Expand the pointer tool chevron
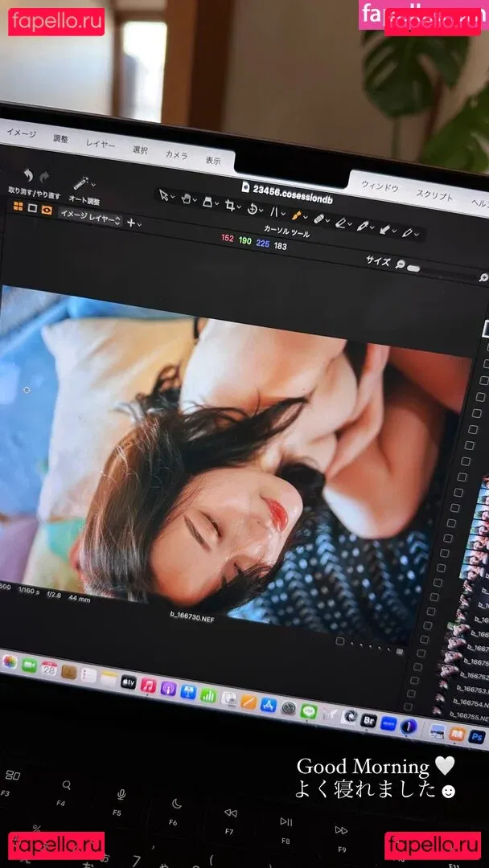The width and height of the screenshot is (489, 868). tap(173, 197)
